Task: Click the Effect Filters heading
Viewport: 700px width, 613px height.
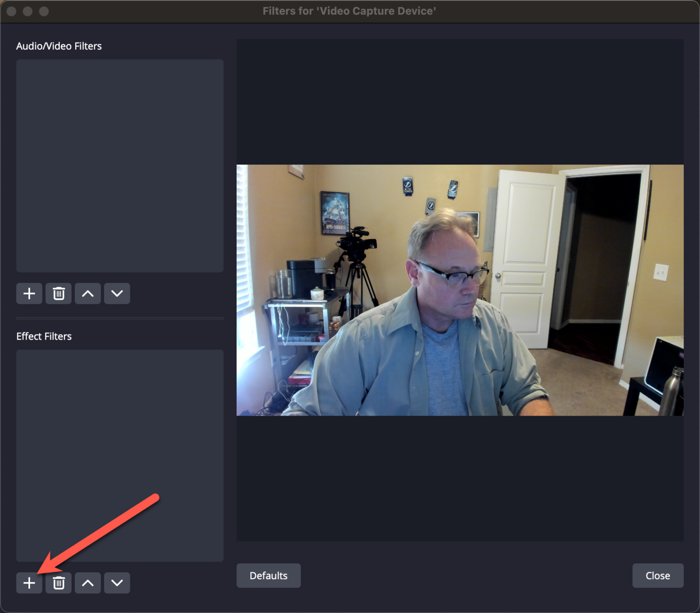Action: [x=44, y=336]
